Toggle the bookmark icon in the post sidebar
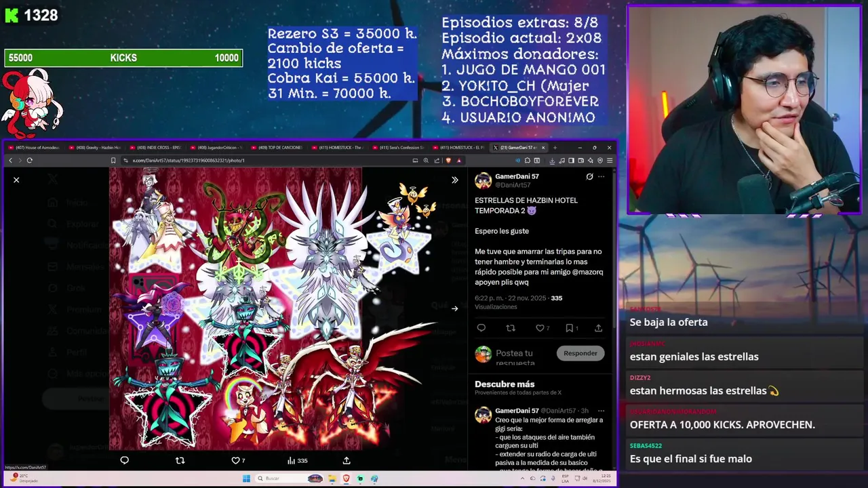The image size is (868, 488). click(570, 328)
